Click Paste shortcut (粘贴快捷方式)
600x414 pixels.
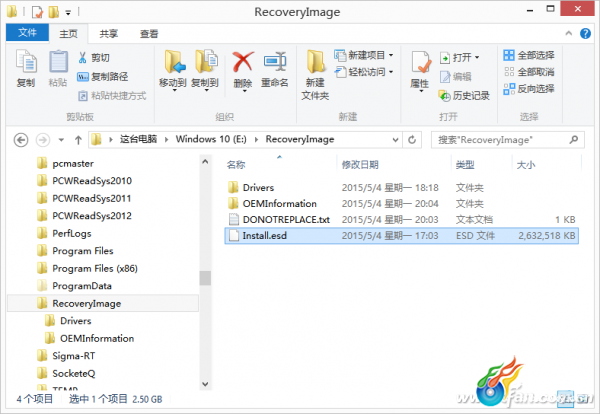(x=112, y=96)
